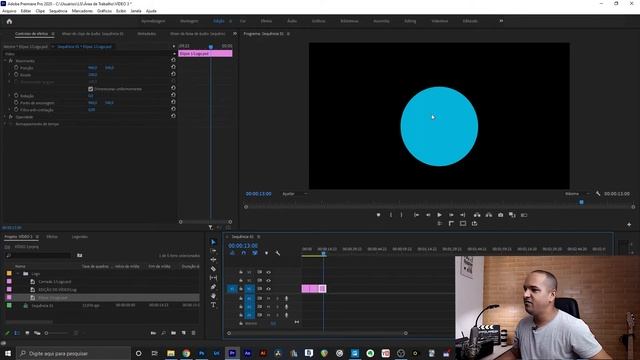Click the timeline timecode 00:00:13:00
Image resolution: width=640 pixels, height=360 pixels.
pyautogui.click(x=243, y=245)
